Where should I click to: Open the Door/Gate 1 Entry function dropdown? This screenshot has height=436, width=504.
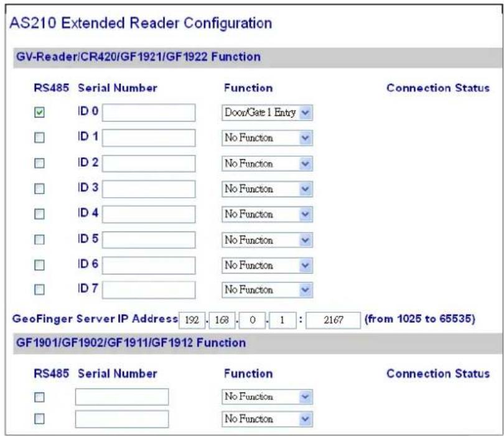(267, 113)
